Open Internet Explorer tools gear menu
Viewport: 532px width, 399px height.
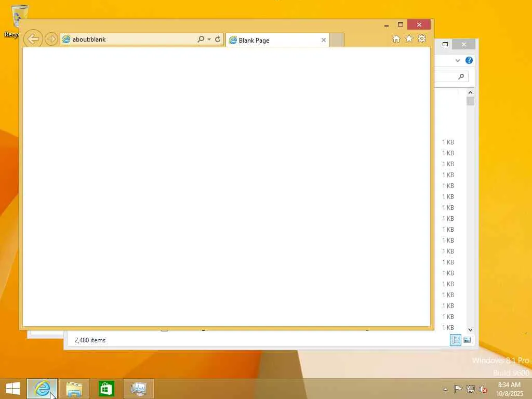coord(422,38)
